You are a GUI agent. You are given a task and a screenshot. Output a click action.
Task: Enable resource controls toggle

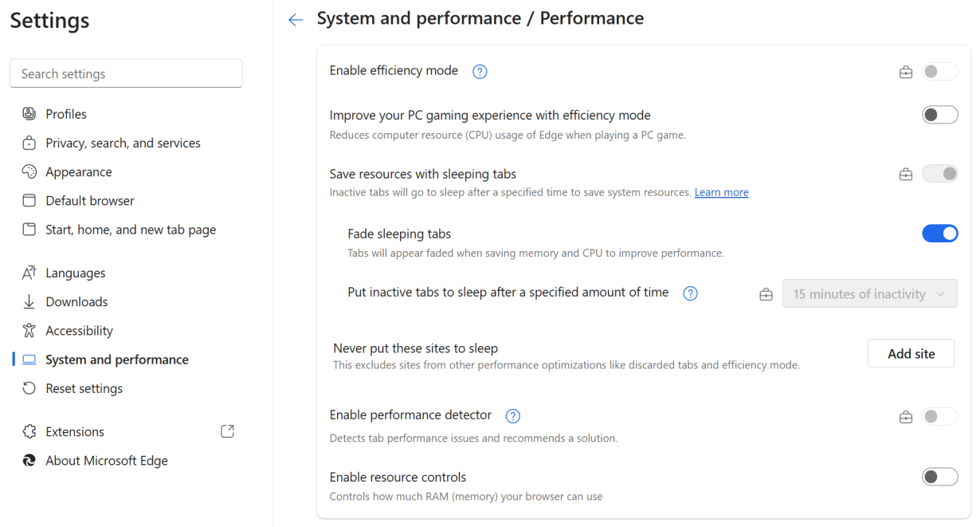click(x=940, y=477)
